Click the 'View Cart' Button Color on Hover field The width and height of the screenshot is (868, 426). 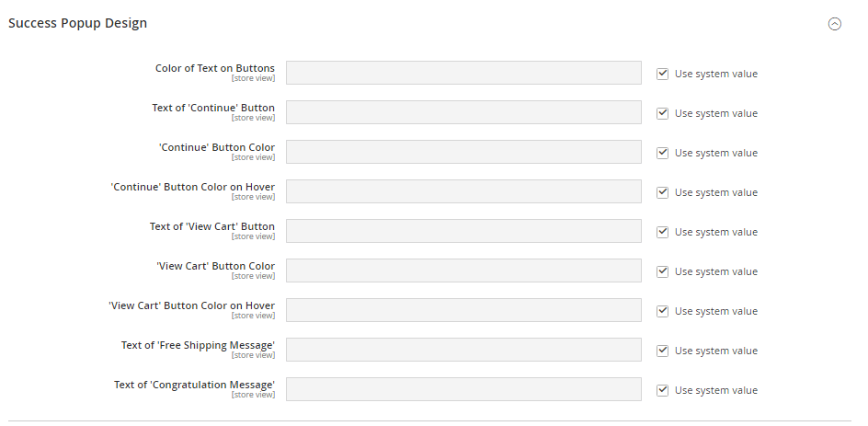(463, 310)
